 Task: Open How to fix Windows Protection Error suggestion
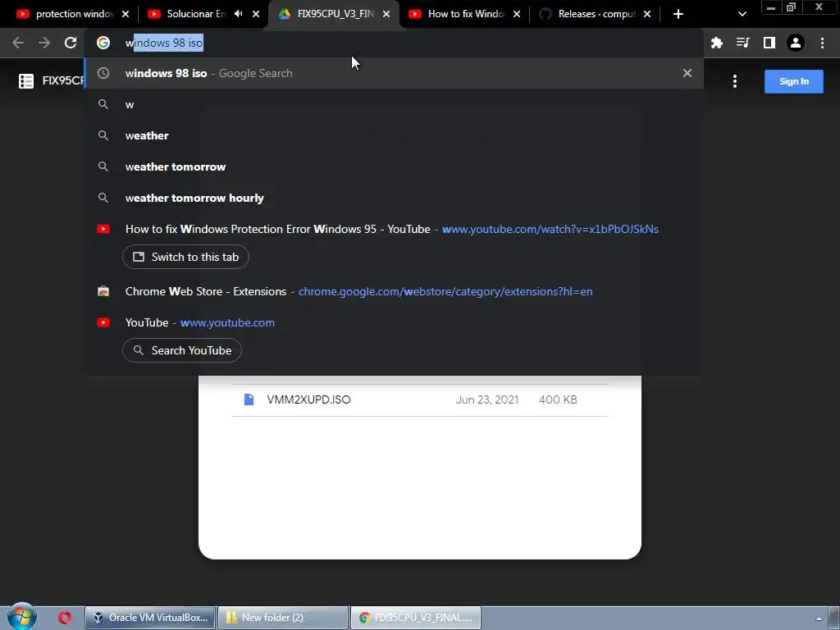point(394,229)
